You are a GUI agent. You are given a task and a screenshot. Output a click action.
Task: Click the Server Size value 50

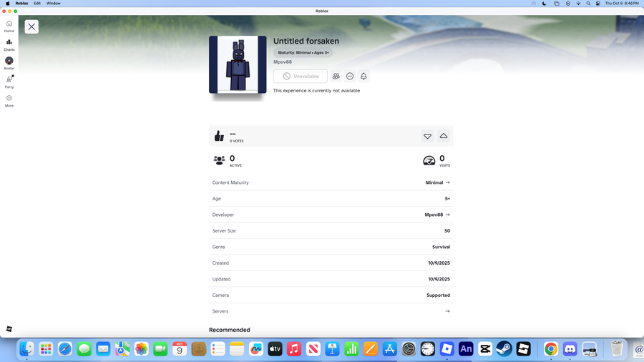tap(447, 230)
